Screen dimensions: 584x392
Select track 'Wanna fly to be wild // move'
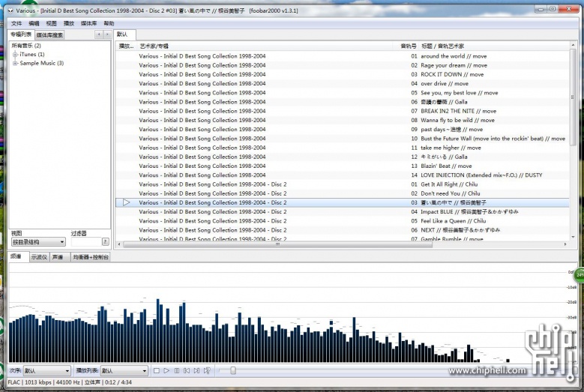pos(343,120)
